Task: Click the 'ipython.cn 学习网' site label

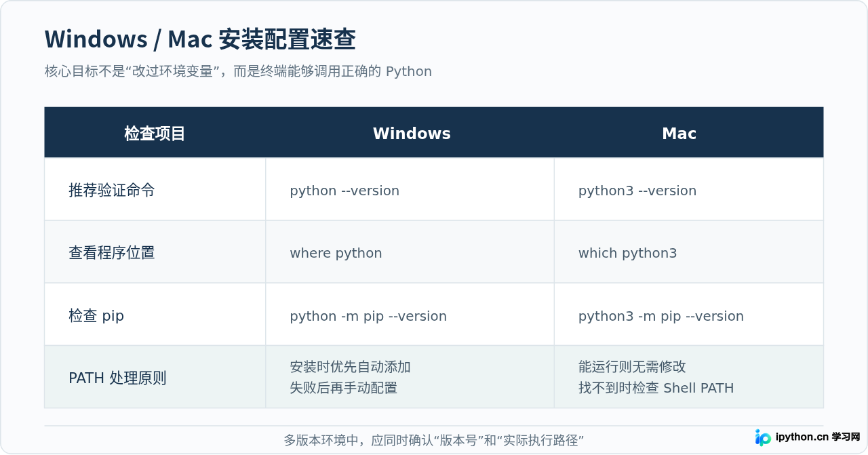Action: tap(818, 437)
